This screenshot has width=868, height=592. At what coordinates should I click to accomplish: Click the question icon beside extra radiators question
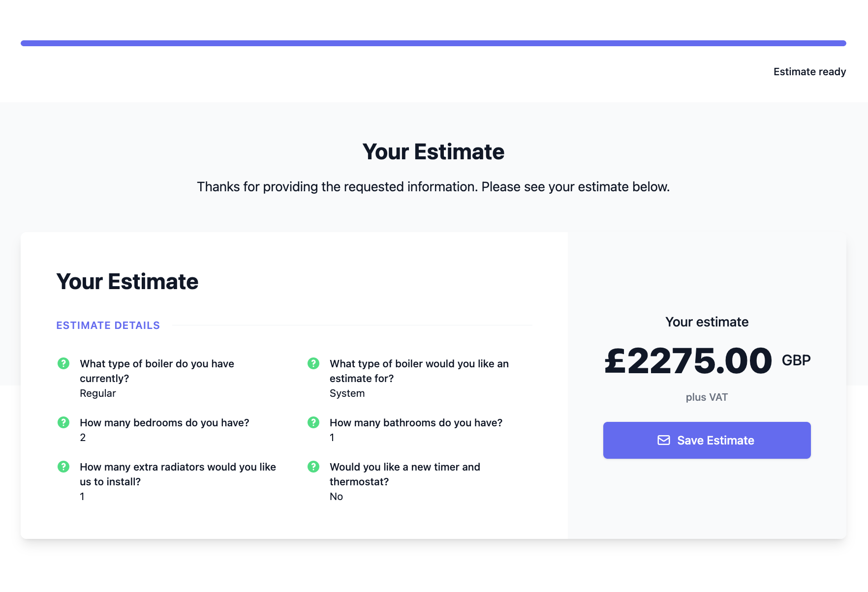63,467
